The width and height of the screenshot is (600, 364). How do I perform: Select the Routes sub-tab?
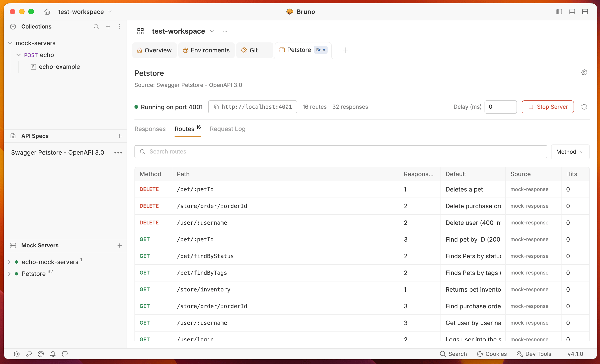(188, 129)
